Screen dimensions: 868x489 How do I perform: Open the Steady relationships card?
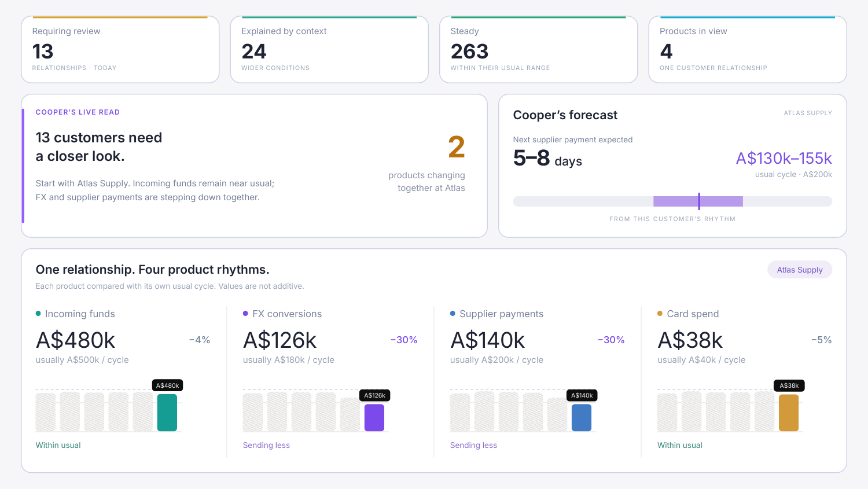point(539,49)
